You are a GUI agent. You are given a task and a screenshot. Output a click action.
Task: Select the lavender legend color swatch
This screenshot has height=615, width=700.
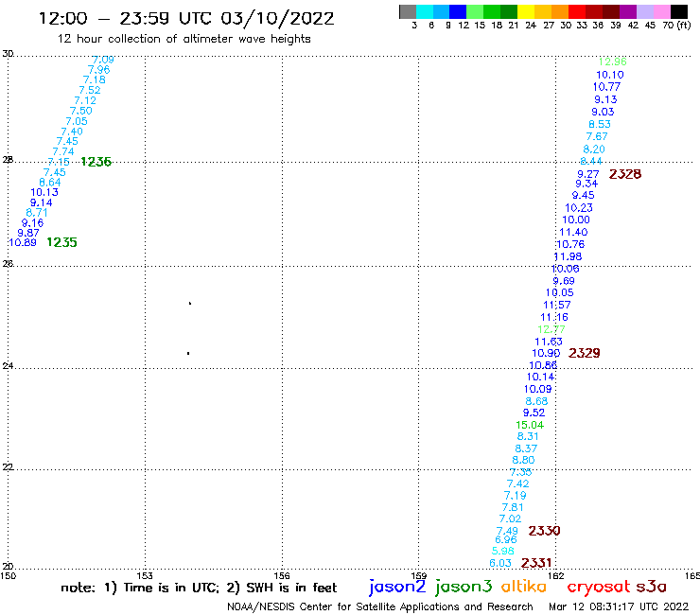[x=645, y=11]
